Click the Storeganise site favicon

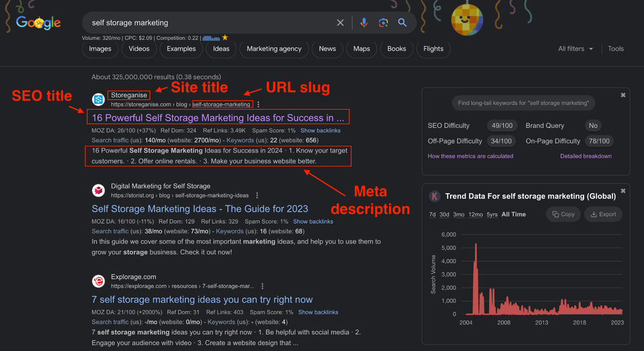(x=98, y=99)
